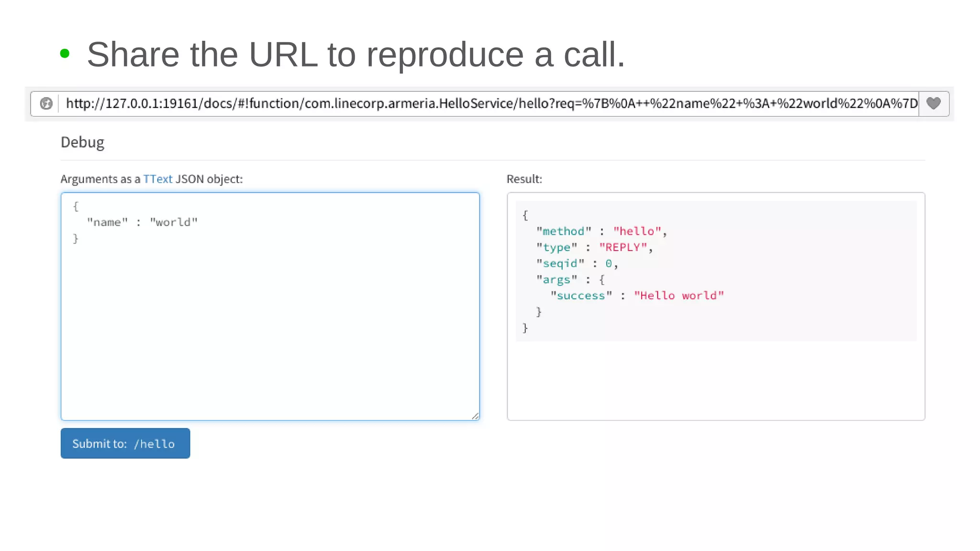Click the "world" value in arguments
980x551 pixels.
click(x=174, y=222)
